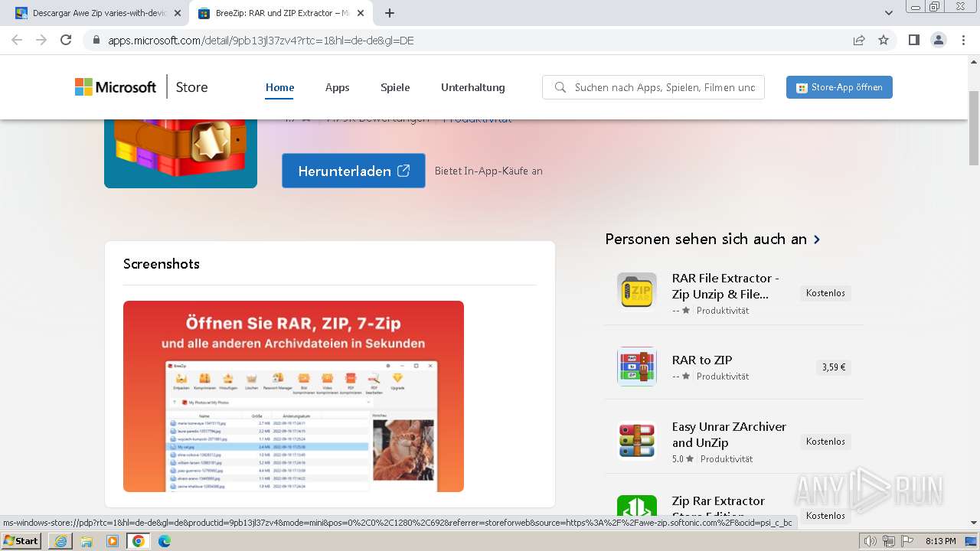Bookmark this page with star icon
The height and width of the screenshot is (551, 980).
(x=884, y=40)
